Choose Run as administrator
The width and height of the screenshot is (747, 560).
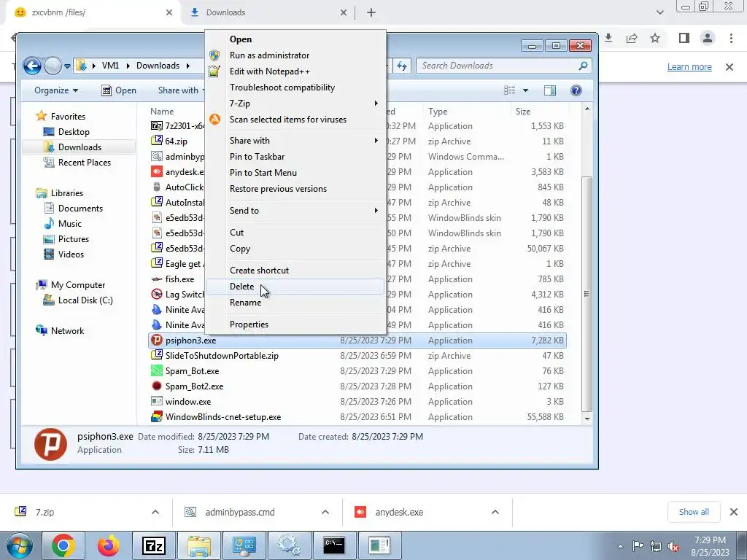point(295,55)
